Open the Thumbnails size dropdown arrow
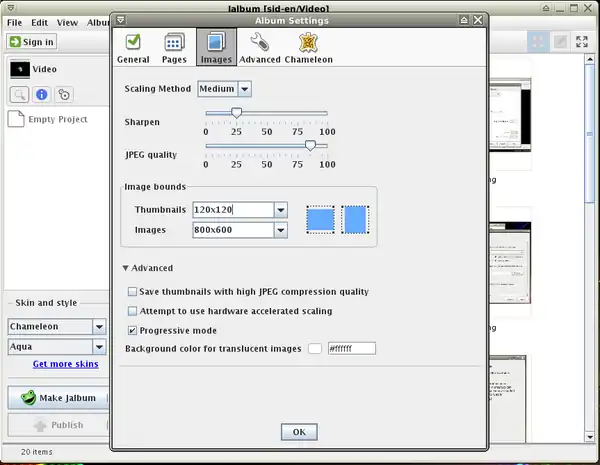The height and width of the screenshot is (465, 600). (281, 210)
